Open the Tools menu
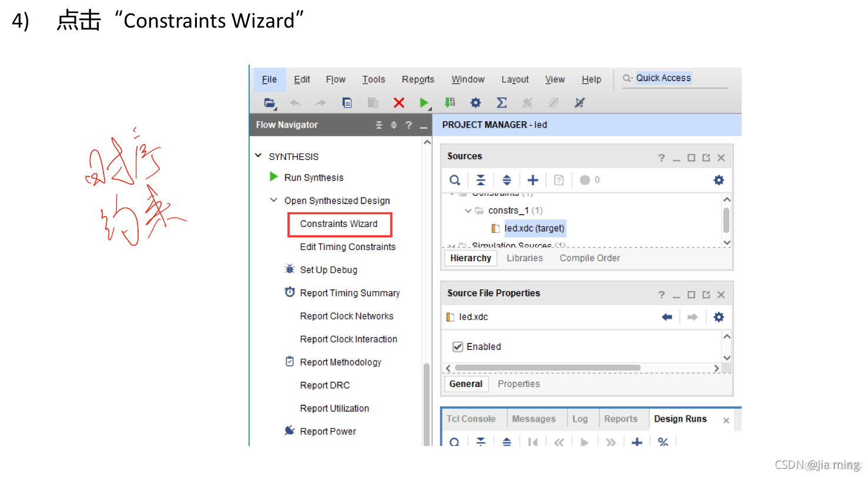This screenshot has width=868, height=477. click(x=374, y=79)
